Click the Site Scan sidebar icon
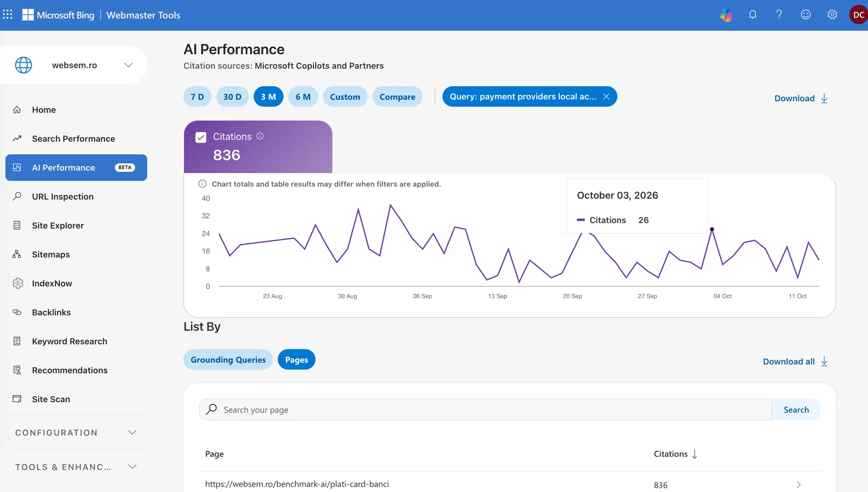 pyautogui.click(x=17, y=399)
